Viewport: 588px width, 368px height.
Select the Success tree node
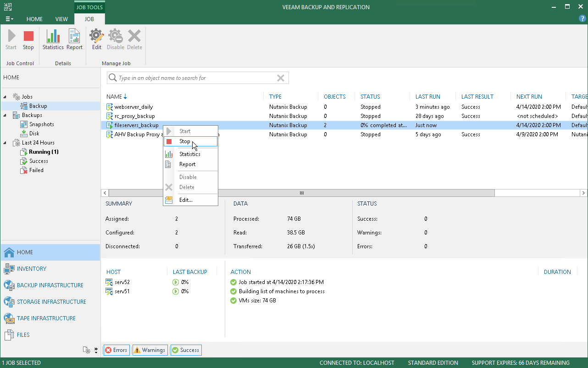[39, 161]
